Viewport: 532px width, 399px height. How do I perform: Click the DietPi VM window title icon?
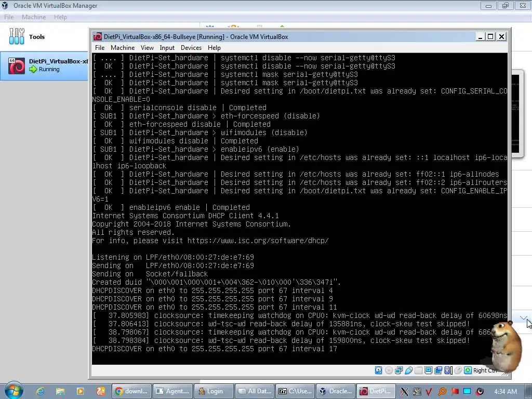tap(98, 37)
